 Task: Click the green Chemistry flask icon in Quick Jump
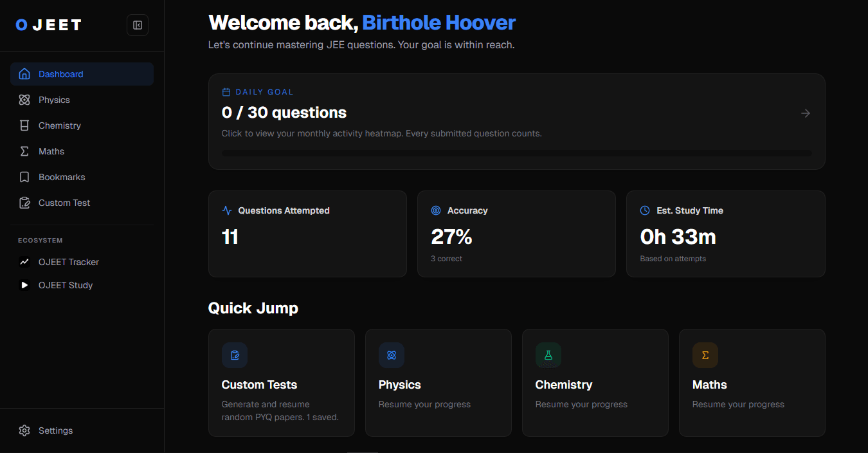[548, 355]
